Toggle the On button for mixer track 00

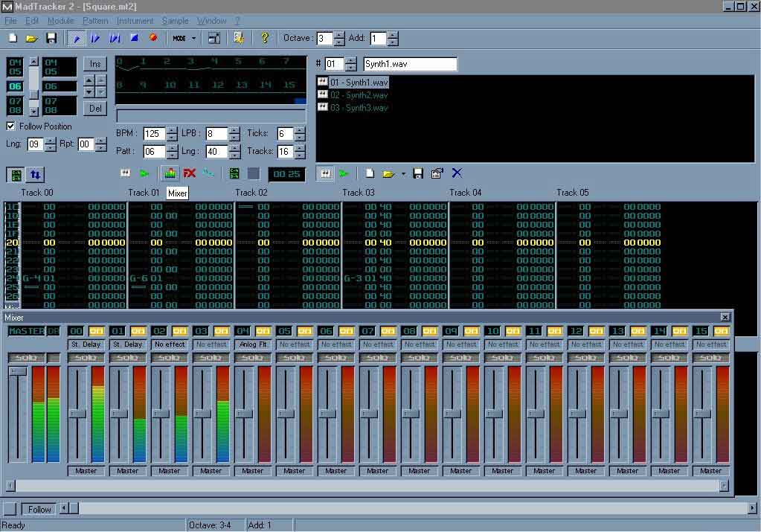(x=97, y=331)
